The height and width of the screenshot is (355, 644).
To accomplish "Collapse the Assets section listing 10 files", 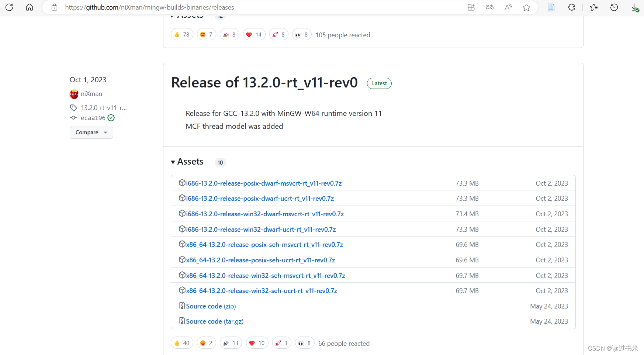I will pyautogui.click(x=187, y=162).
